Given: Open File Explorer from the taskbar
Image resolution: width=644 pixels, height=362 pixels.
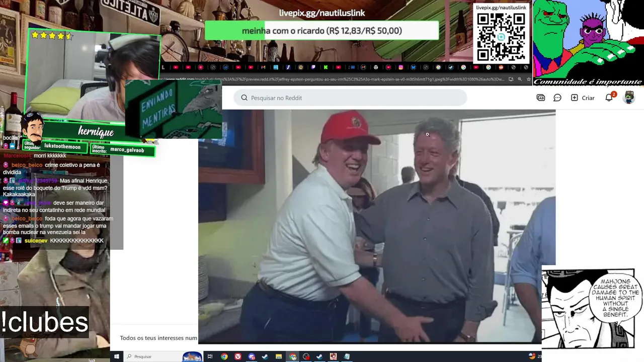Looking at the screenshot, I should (278, 356).
